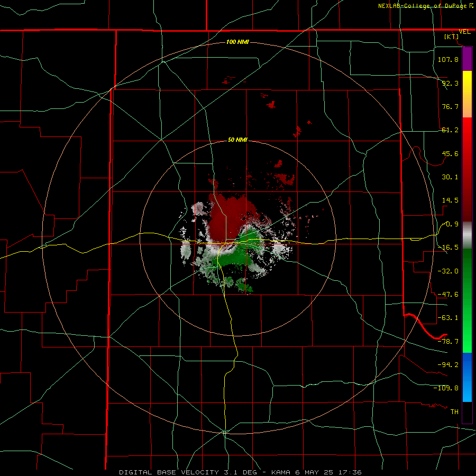Click the -78.7 velocity legend value
The width and height of the screenshot is (476, 476).
click(x=448, y=342)
